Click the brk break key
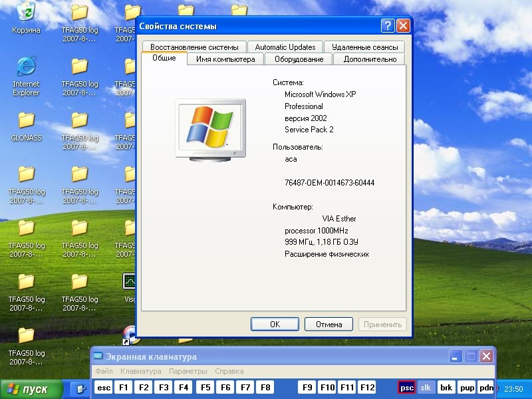The height and width of the screenshot is (399, 532). click(x=446, y=388)
